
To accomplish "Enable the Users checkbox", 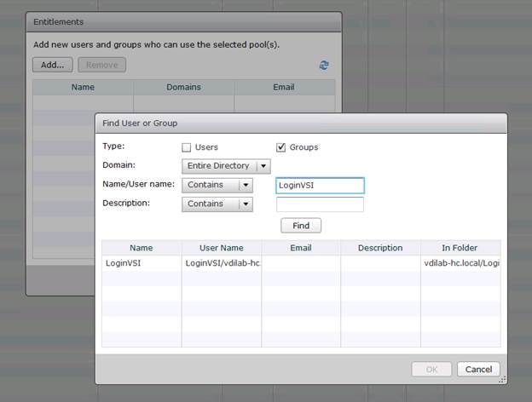I will coord(186,147).
